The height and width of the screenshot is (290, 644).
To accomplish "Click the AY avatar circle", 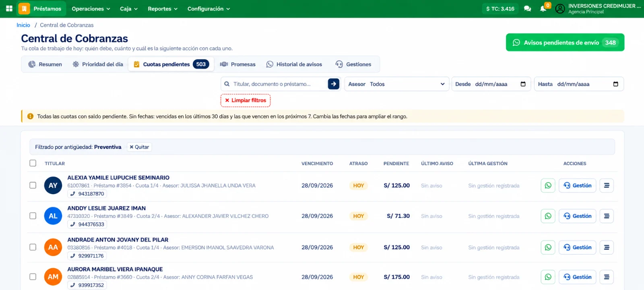I will (x=53, y=186).
